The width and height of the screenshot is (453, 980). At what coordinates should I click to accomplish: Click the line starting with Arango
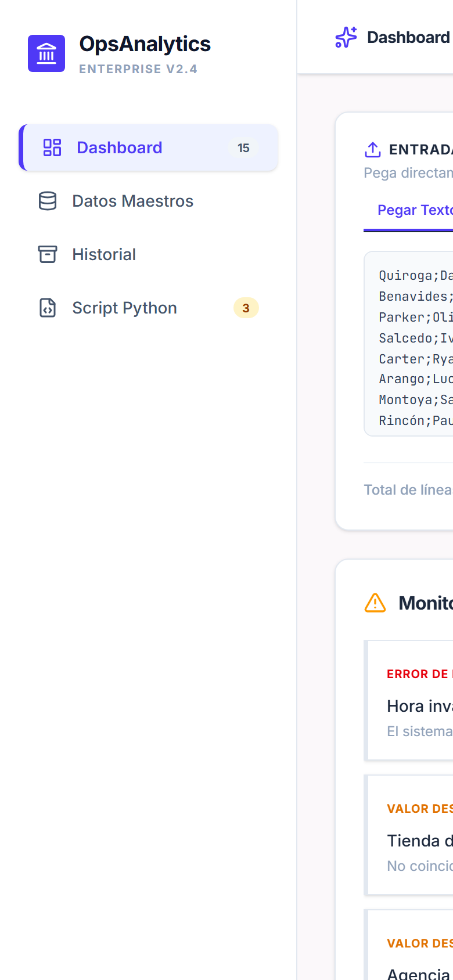pyautogui.click(x=416, y=379)
